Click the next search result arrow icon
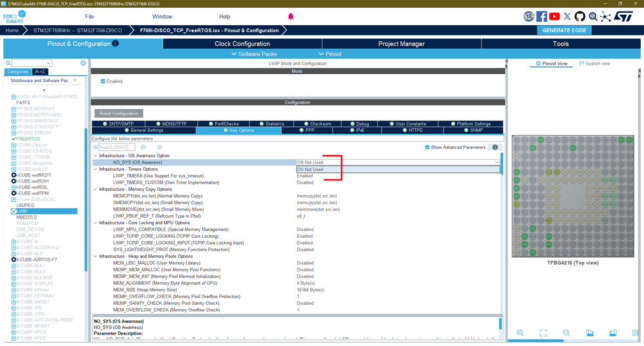 (159, 148)
